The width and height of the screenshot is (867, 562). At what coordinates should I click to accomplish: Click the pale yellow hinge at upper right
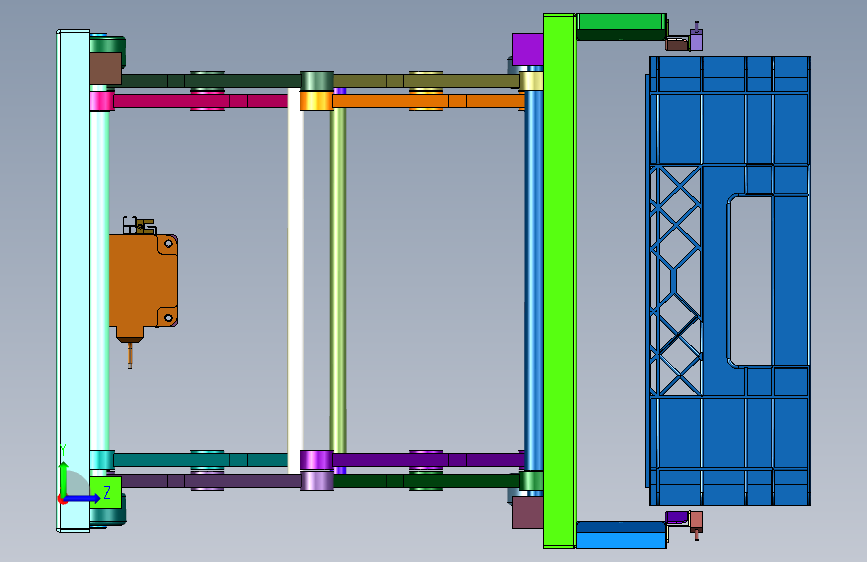(531, 81)
